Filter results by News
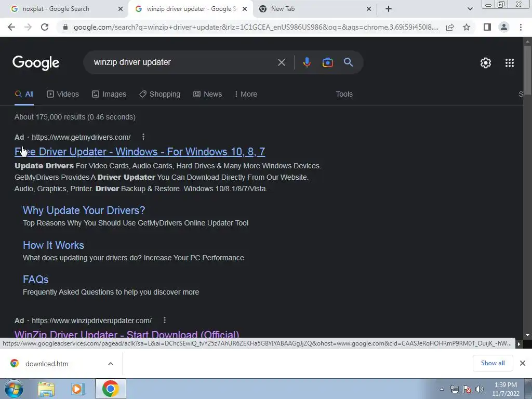532x399 pixels. tap(208, 95)
